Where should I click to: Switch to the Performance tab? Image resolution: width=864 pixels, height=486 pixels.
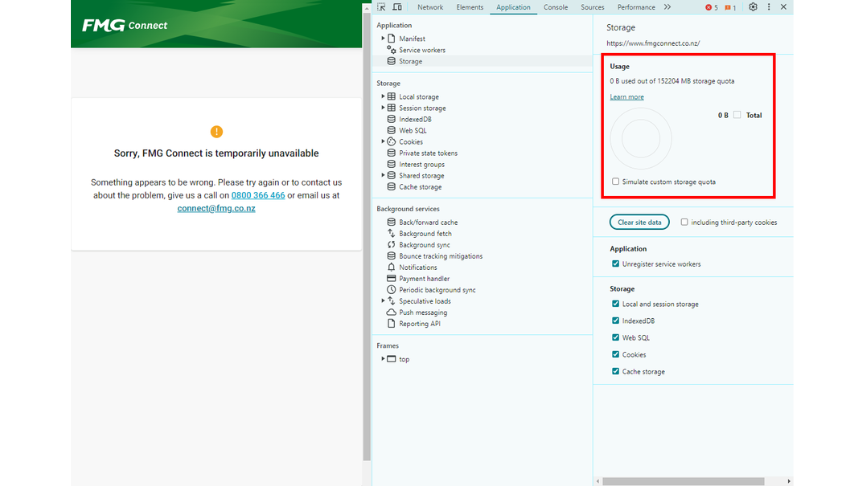(636, 7)
